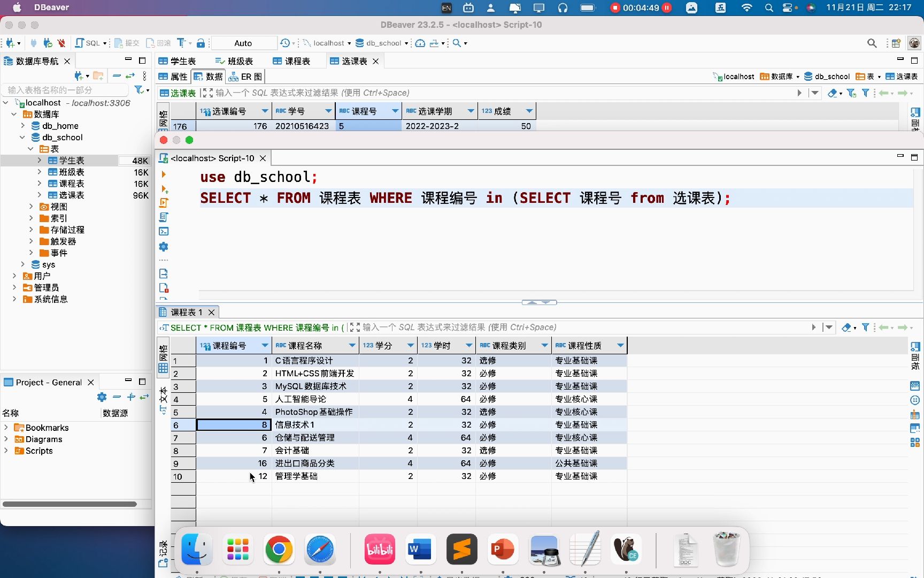Toggle the grid filter funnel above 课程表 results
This screenshot has width=924, height=578.
pos(866,327)
